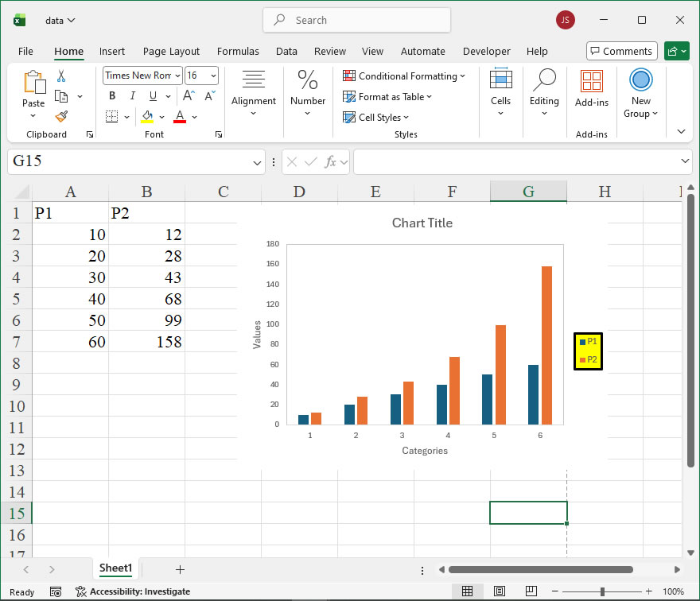Open the Borders icon in Font group
The height and width of the screenshot is (601, 700).
pos(111,117)
